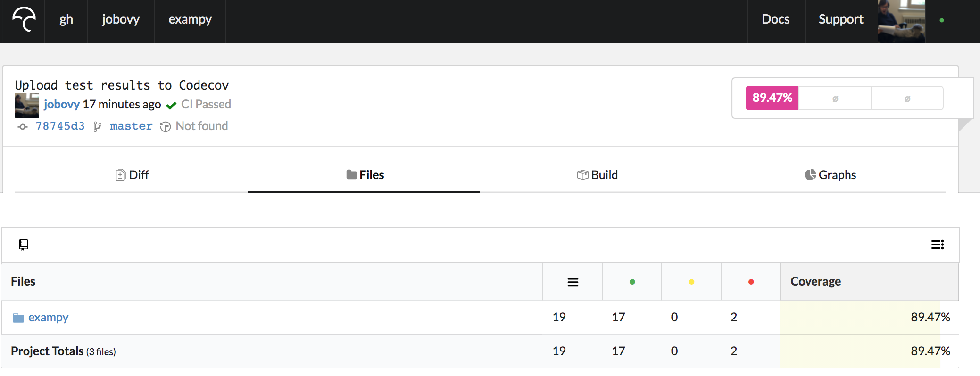The height and width of the screenshot is (376, 980).
Task: Sort by yellow partial lines column
Action: 692,282
